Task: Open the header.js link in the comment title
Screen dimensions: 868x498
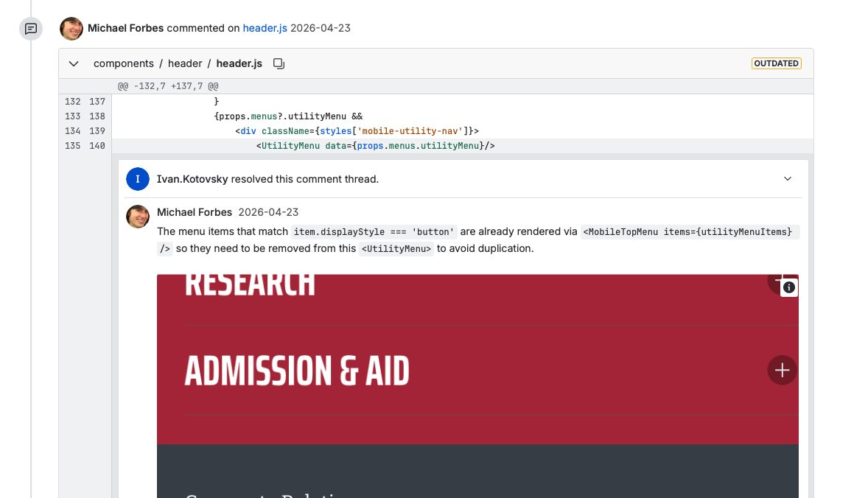Action: coord(265,28)
